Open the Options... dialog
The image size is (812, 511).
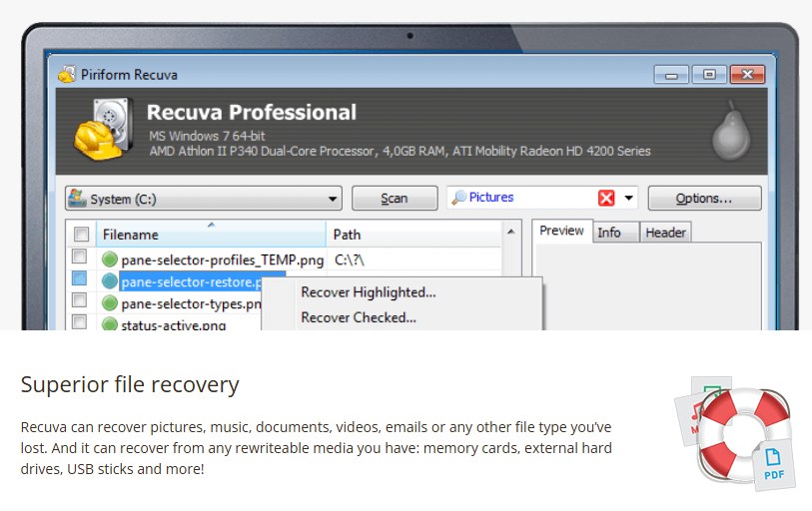704,199
